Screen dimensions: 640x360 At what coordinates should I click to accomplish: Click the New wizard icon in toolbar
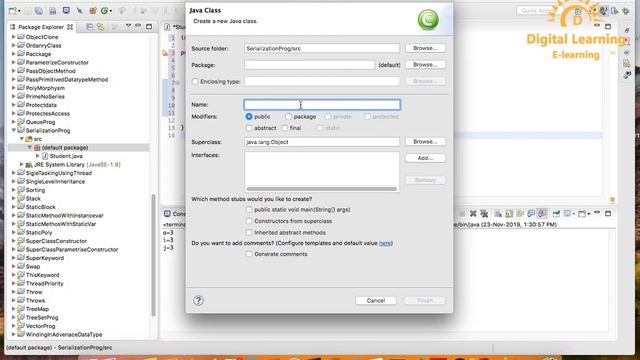pos(13,11)
